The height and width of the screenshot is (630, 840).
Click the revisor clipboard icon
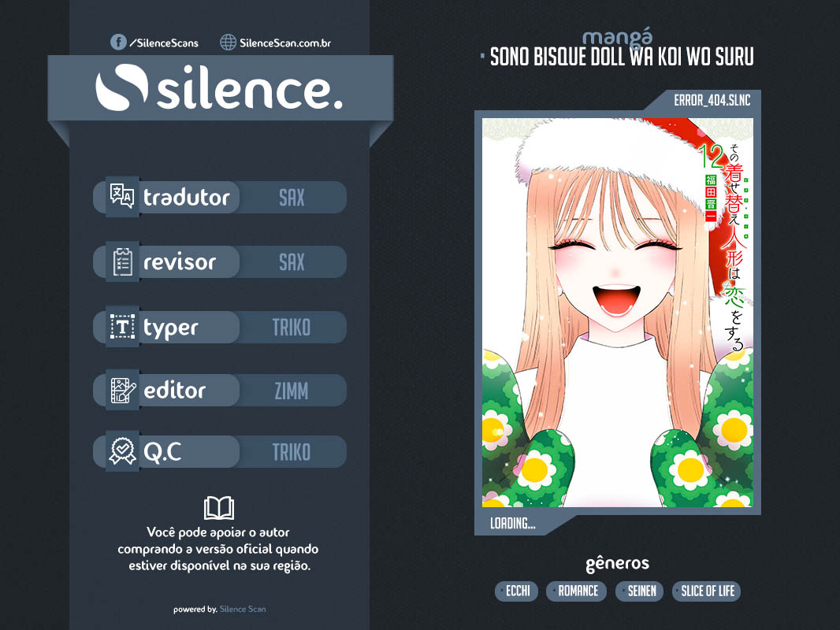pyautogui.click(x=122, y=262)
